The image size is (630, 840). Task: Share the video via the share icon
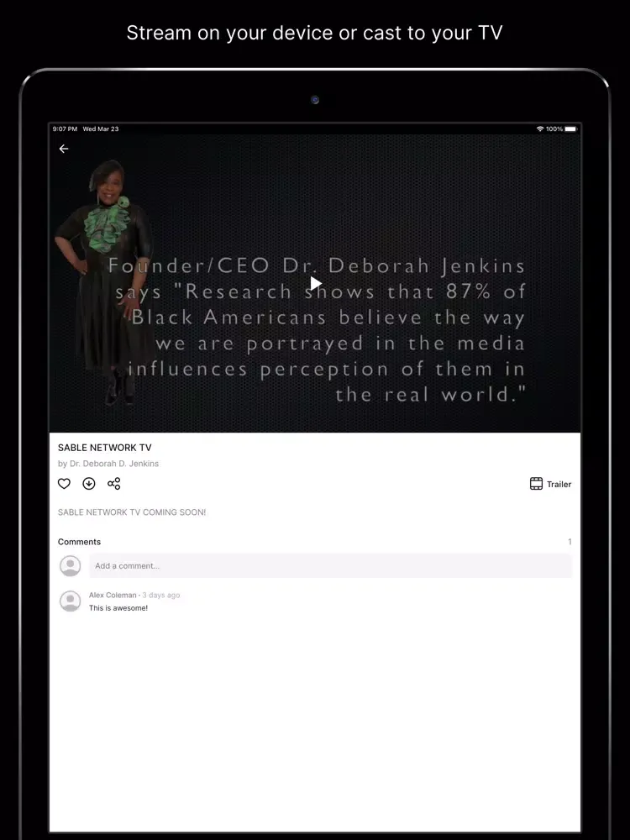113,484
